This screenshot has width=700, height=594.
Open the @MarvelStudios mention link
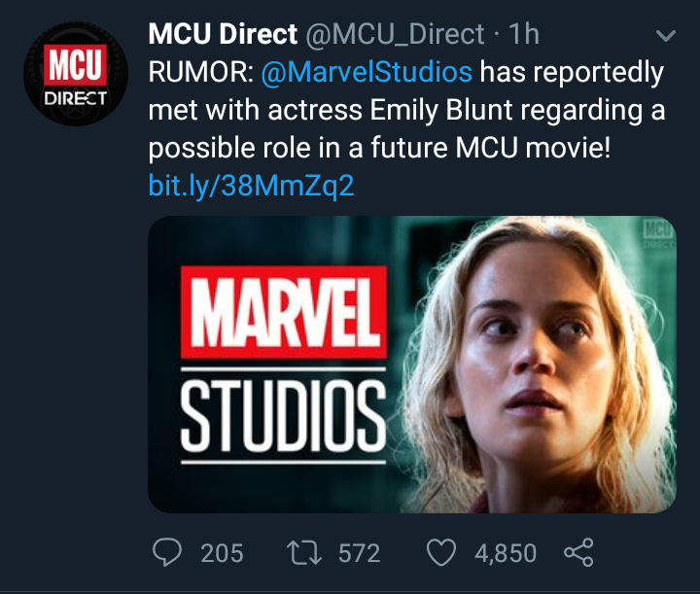tap(367, 72)
